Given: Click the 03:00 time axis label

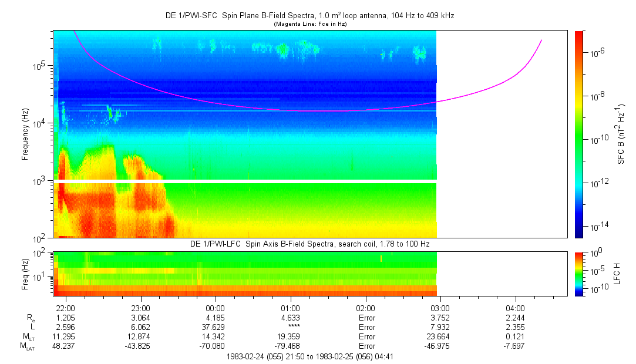Looking at the screenshot, I should (x=440, y=308).
